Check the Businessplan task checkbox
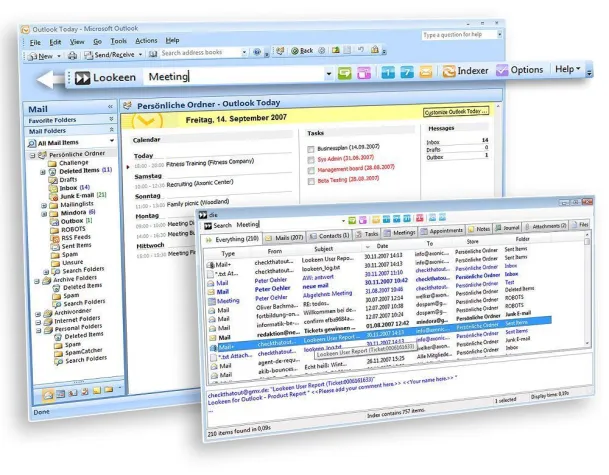This screenshot has width=609, height=475. click(312, 147)
